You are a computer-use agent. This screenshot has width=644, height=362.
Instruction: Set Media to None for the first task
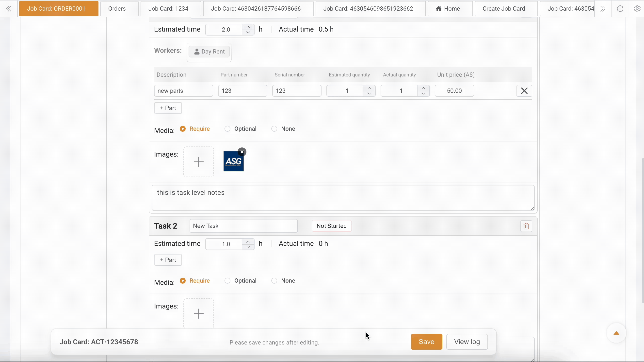coord(274,128)
